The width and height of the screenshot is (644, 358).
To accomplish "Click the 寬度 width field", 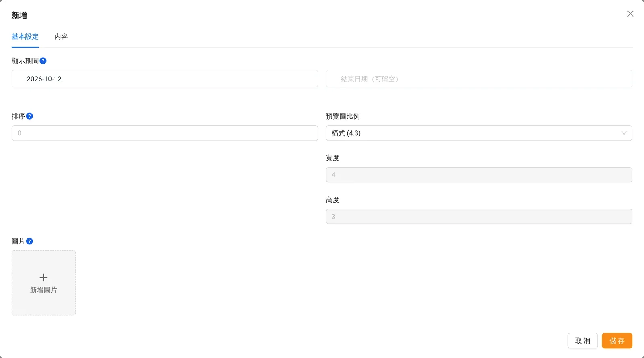I will click(479, 175).
